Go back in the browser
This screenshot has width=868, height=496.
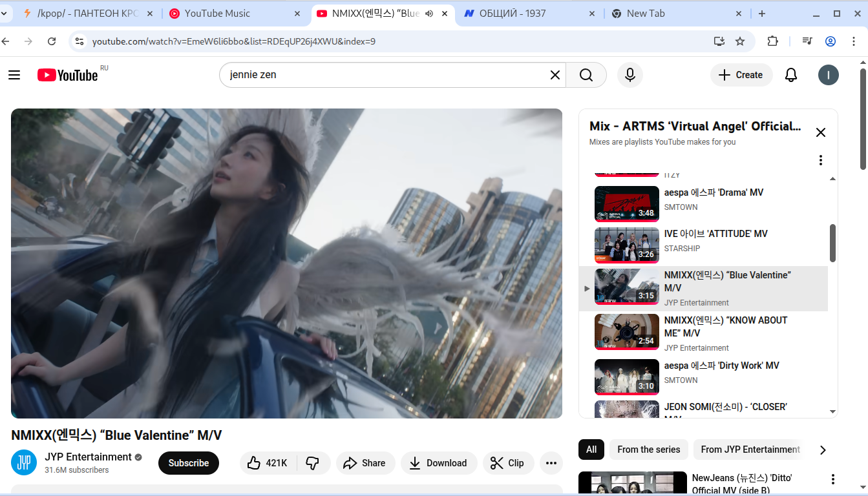pyautogui.click(x=6, y=41)
